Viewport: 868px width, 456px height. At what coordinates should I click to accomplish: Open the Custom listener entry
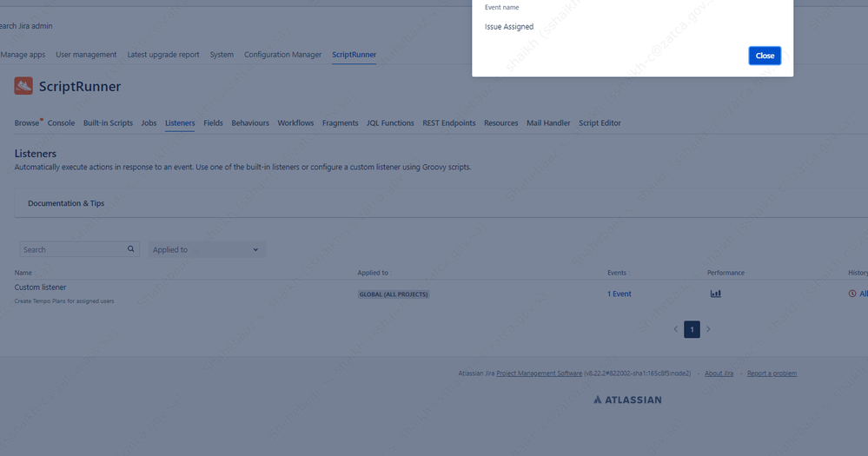[40, 287]
